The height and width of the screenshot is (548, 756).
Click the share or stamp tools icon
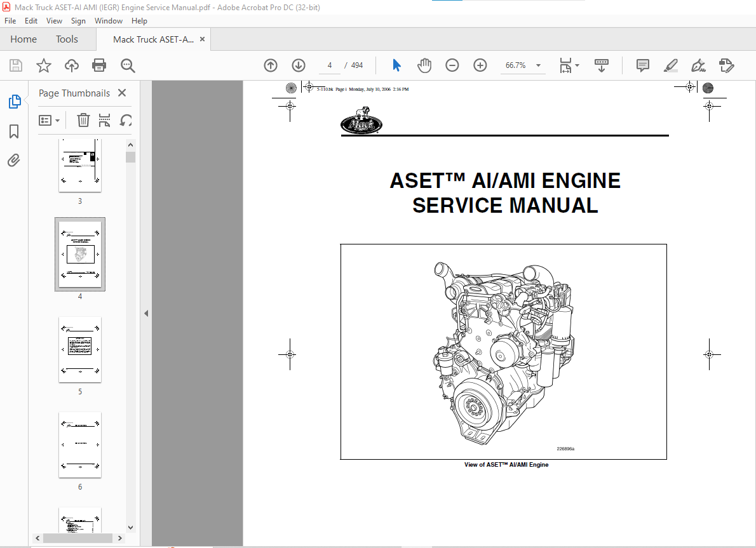click(x=726, y=65)
